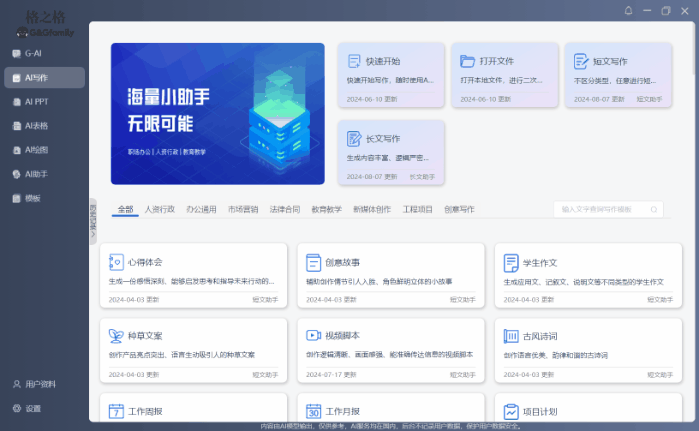The image size is (699, 431).
Task: Switch to the 人资行政 category tab
Action: 160,210
